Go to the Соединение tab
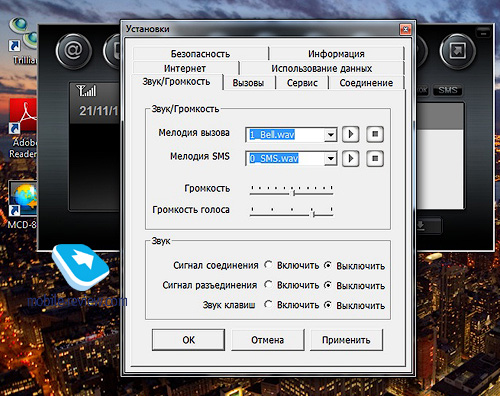The image size is (500, 396). click(x=366, y=83)
